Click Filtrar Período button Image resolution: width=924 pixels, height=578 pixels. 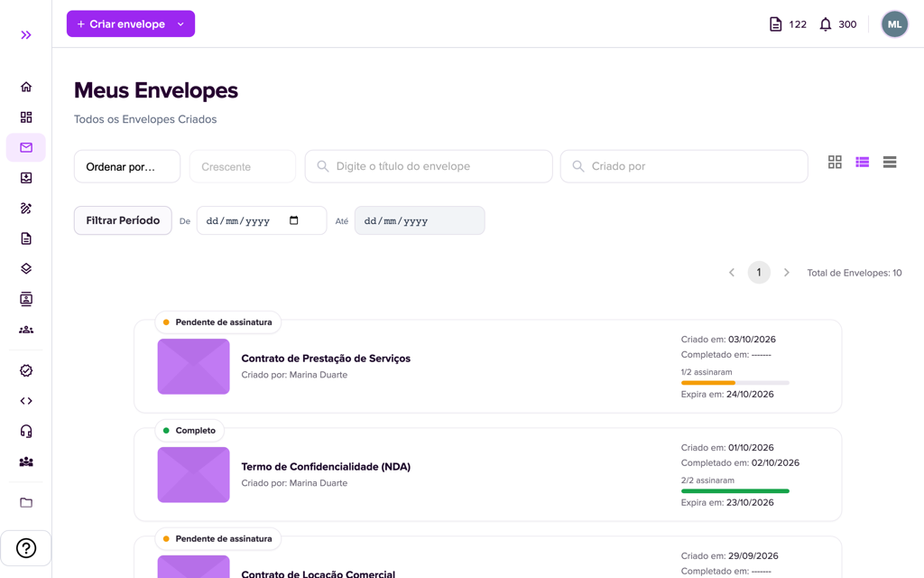(x=123, y=220)
